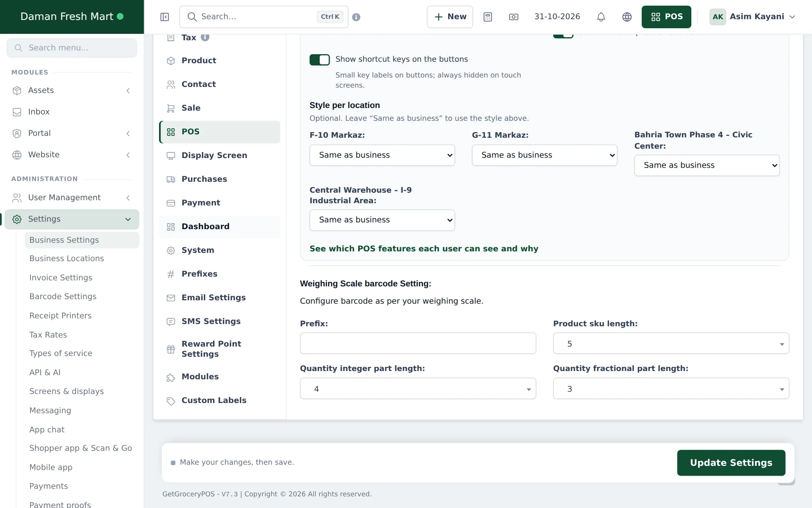Open the Custom Labels tab

(x=220, y=400)
